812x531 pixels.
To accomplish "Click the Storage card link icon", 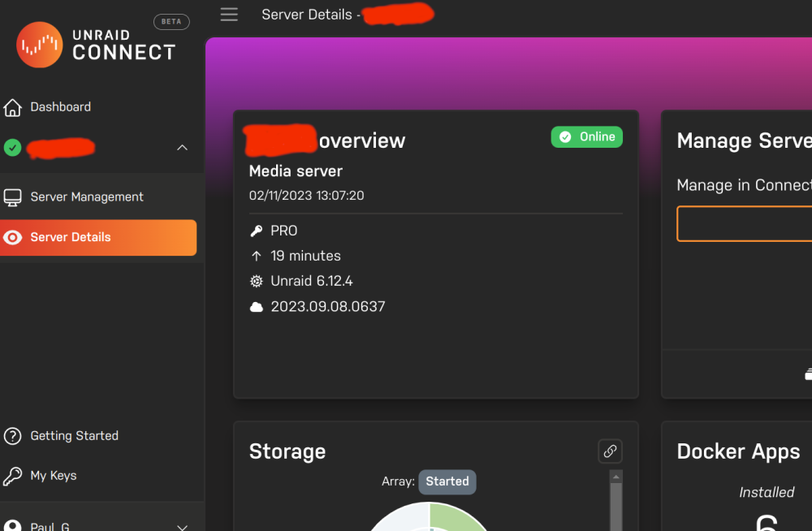I will coord(610,451).
